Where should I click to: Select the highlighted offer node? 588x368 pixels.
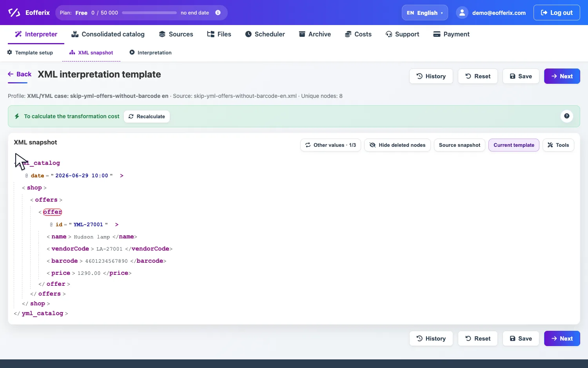point(53,212)
